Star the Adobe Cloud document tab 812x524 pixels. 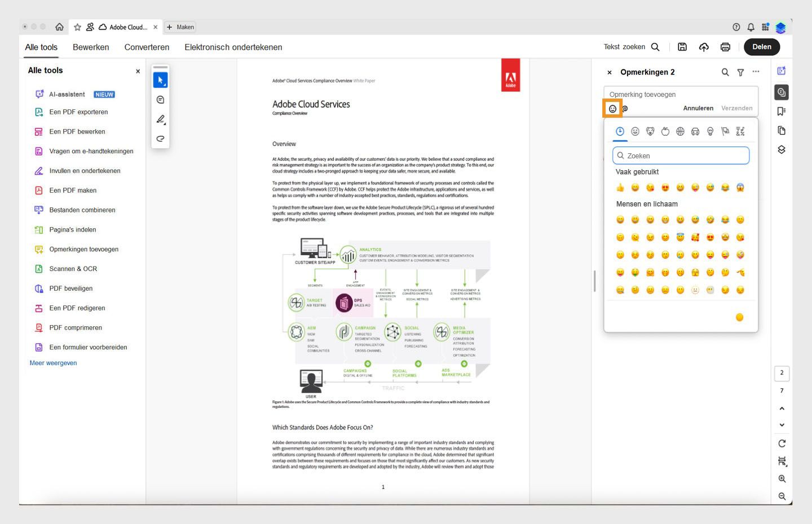(x=78, y=27)
